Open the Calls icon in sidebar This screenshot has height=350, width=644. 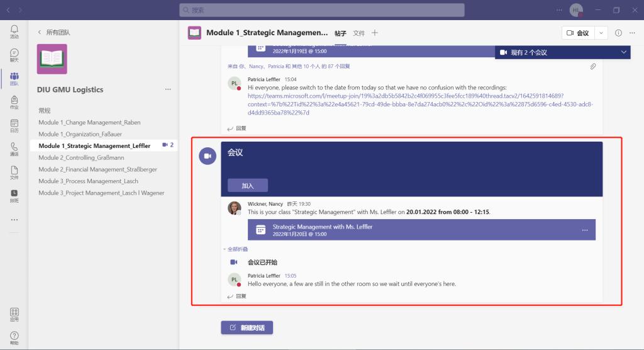[14, 149]
